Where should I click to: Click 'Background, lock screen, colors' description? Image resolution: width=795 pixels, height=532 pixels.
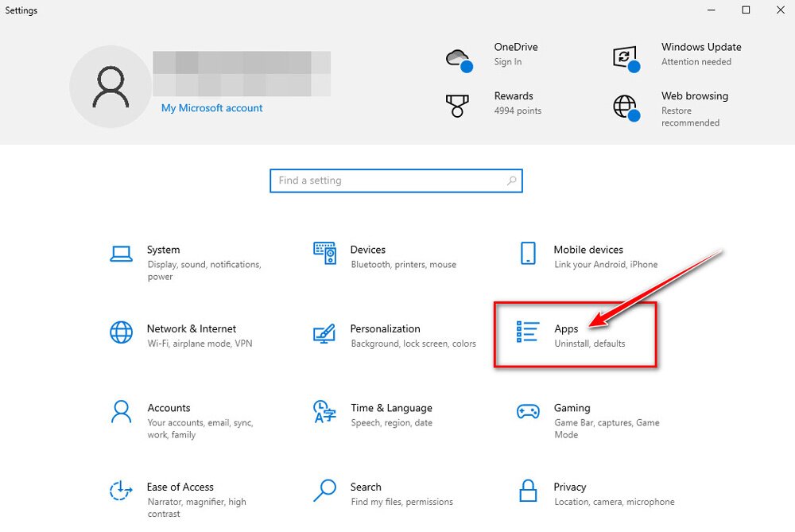tap(413, 344)
